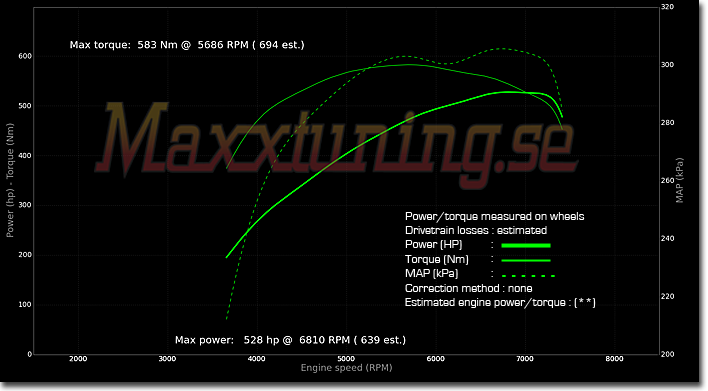The height and width of the screenshot is (391, 708).
Task: Click the 240 MAP axis tick label
Action: [667, 238]
